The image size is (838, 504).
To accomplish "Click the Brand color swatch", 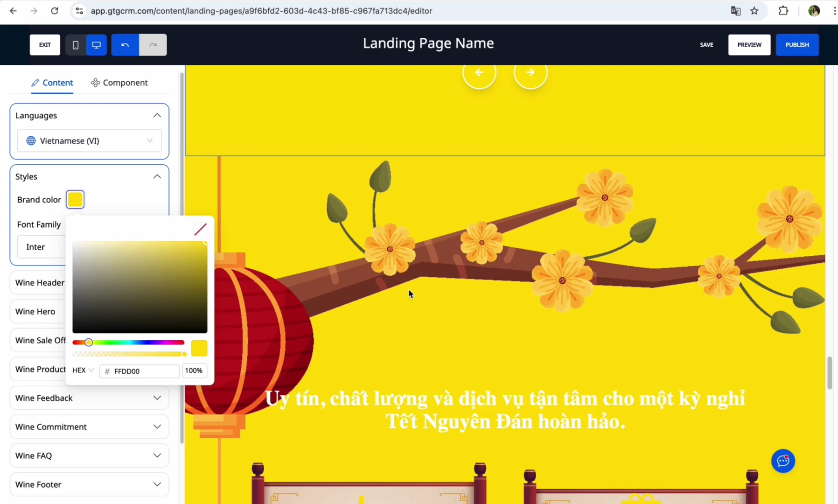I will (75, 199).
